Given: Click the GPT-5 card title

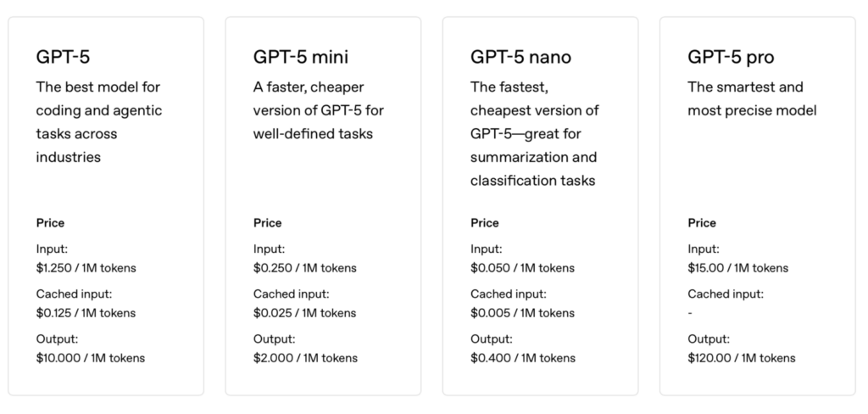Looking at the screenshot, I should pyautogui.click(x=63, y=57).
